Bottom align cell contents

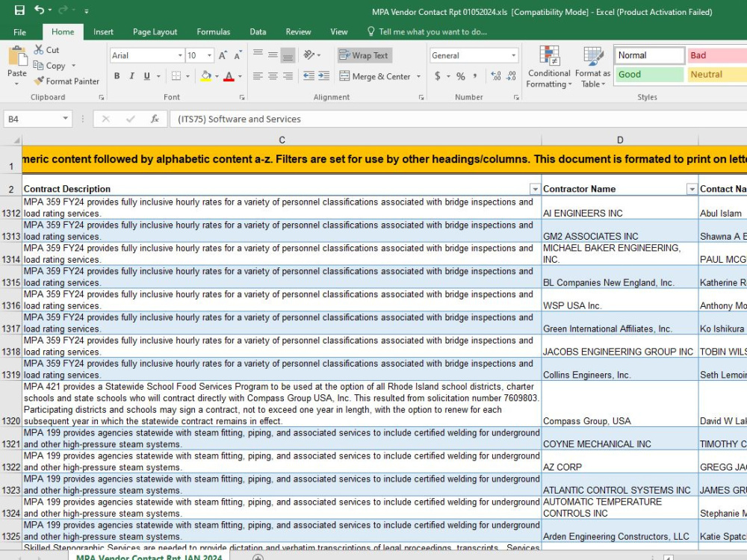(288, 55)
